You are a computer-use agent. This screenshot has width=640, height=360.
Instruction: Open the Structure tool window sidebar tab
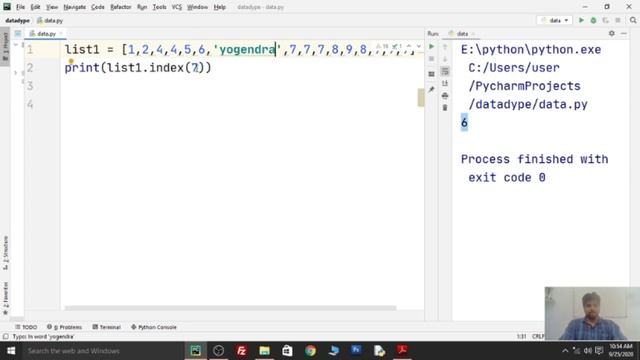click(x=5, y=253)
